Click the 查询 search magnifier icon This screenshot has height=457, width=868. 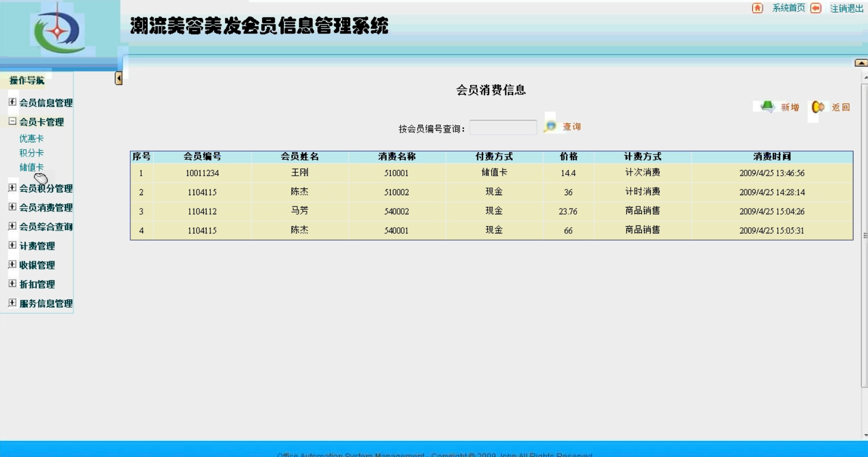click(x=551, y=126)
